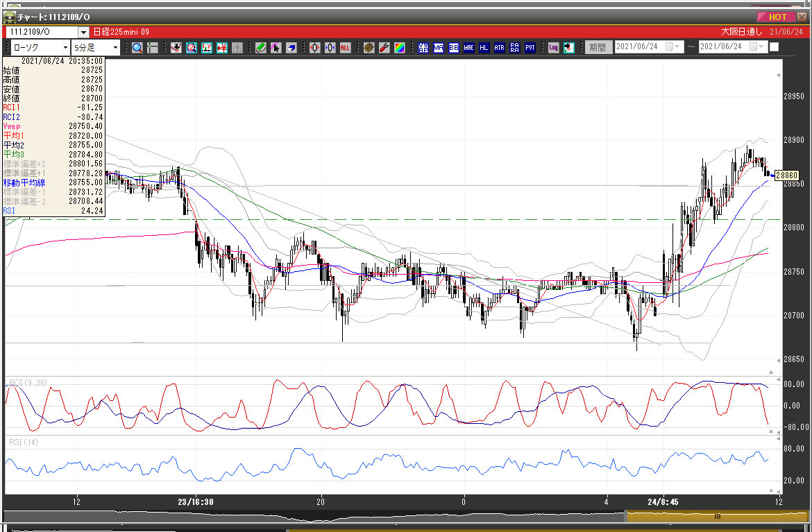The width and height of the screenshot is (812, 532).
Task: Select the green pencil drawing tool
Action: pyautogui.click(x=260, y=48)
